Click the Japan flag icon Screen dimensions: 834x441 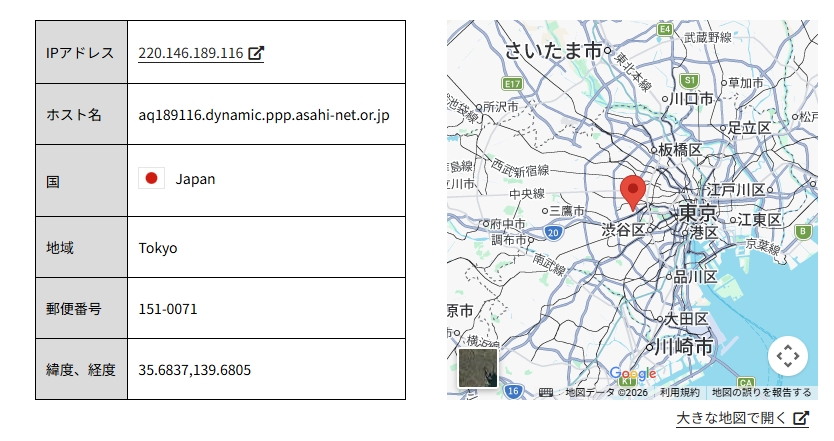coord(151,179)
